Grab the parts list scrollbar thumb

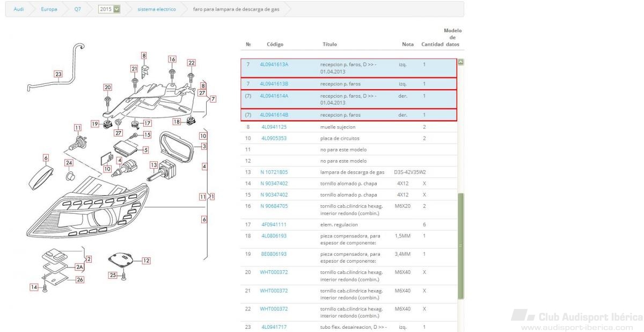pyautogui.click(x=460, y=246)
